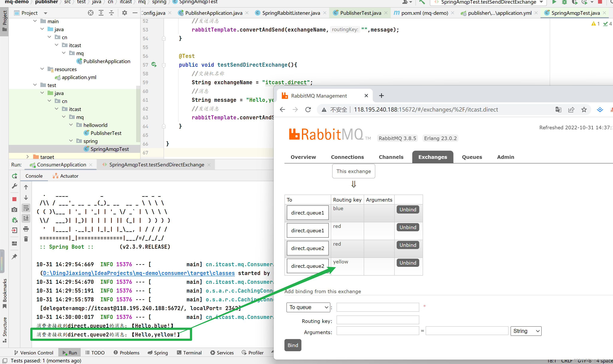
Task: Stop the running process with the red square
Action: click(x=15, y=199)
